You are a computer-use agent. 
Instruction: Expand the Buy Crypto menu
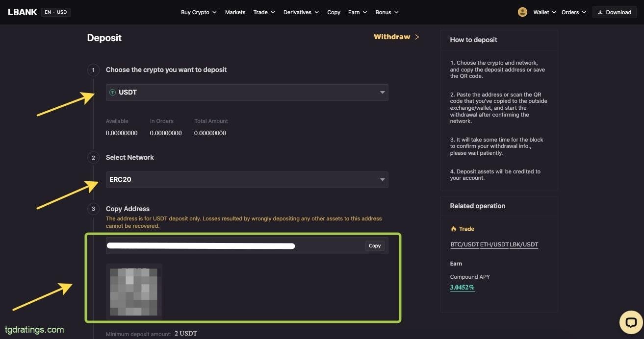pyautogui.click(x=198, y=12)
